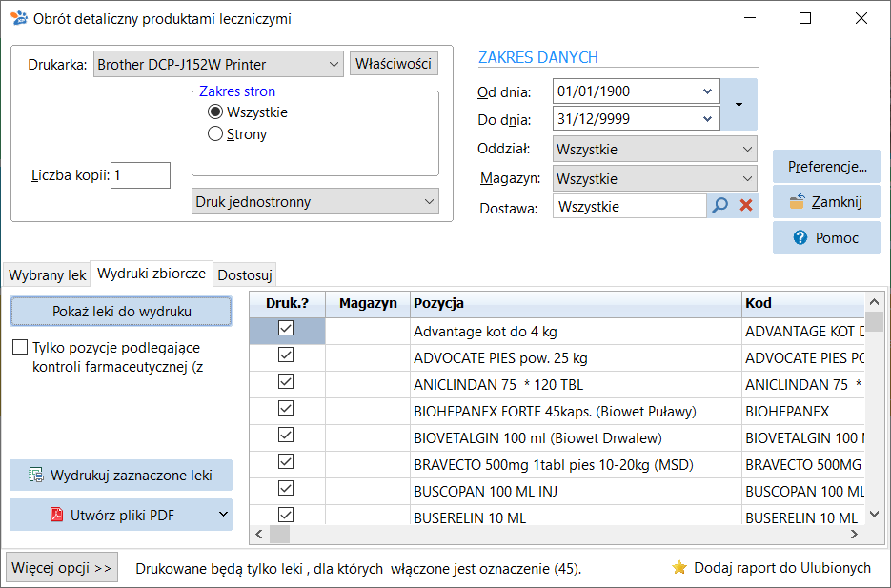This screenshot has width=891, height=588.
Task: Uncheck print box for BUSCOPAN 100 ML INJ
Action: coord(286,488)
